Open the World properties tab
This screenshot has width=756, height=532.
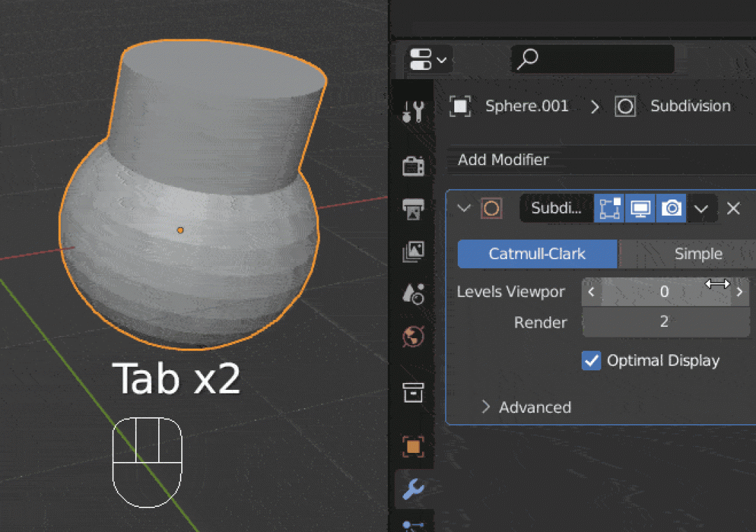pyautogui.click(x=413, y=337)
